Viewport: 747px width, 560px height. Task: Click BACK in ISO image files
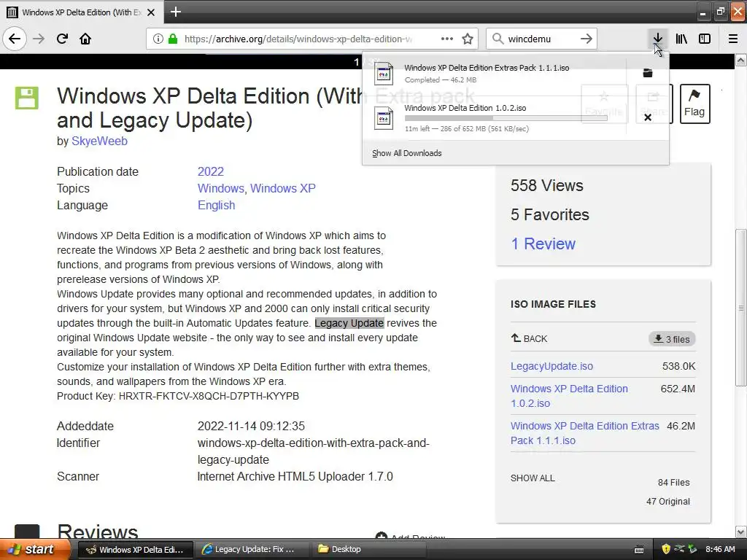coord(530,338)
